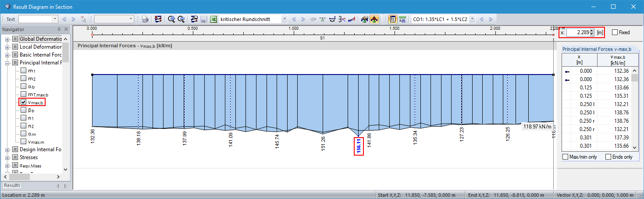Image resolution: width=644 pixels, height=199 pixels.
Task: Click the model view icon left of highlighted one
Action: 365,19
